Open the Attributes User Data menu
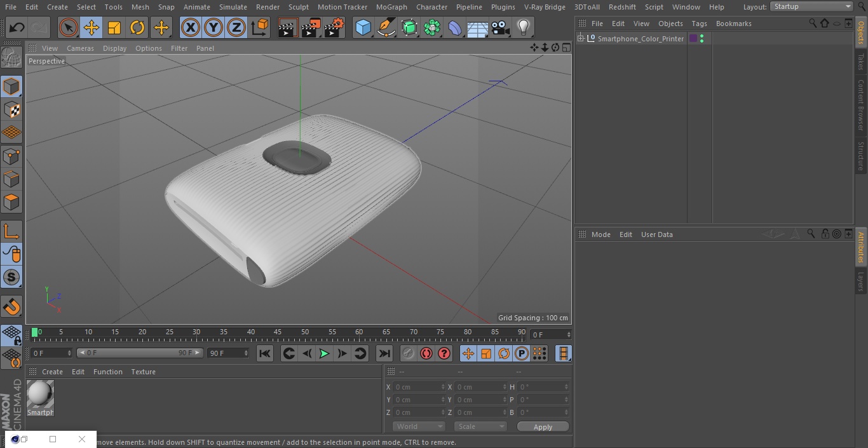The width and height of the screenshot is (868, 448). pyautogui.click(x=656, y=234)
